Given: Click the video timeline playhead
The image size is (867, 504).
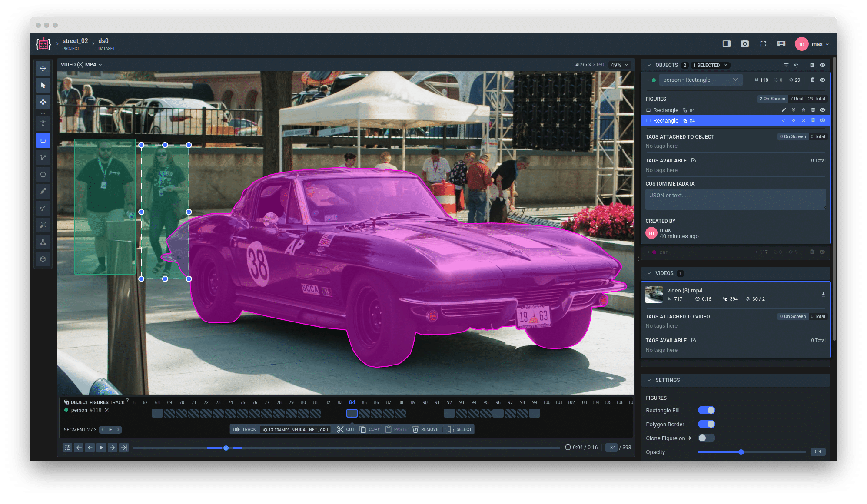Looking at the screenshot, I should 226,448.
